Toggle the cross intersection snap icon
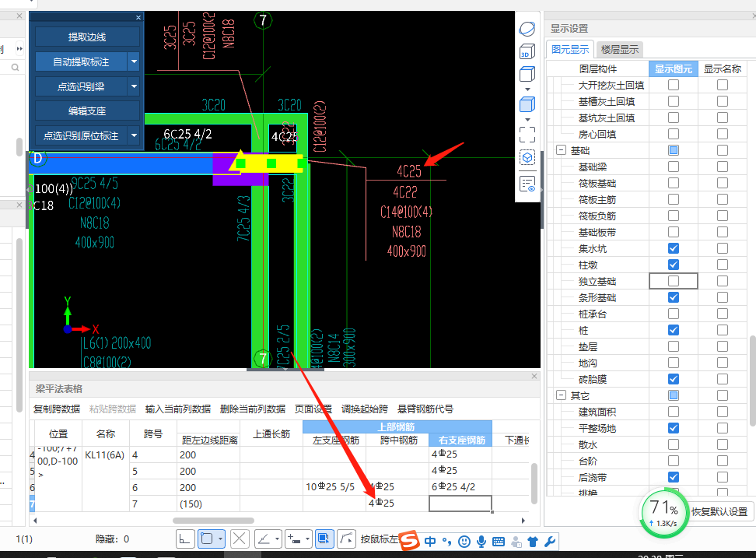 (x=240, y=539)
